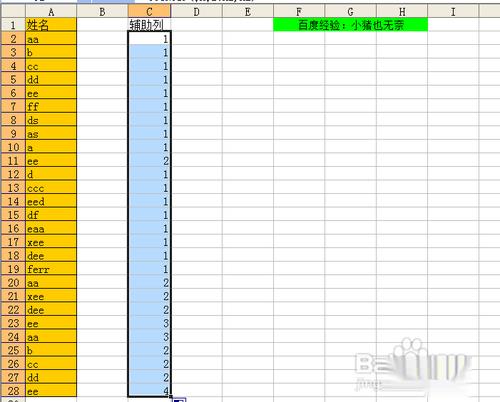Click cell A9 containing as

tap(51, 134)
